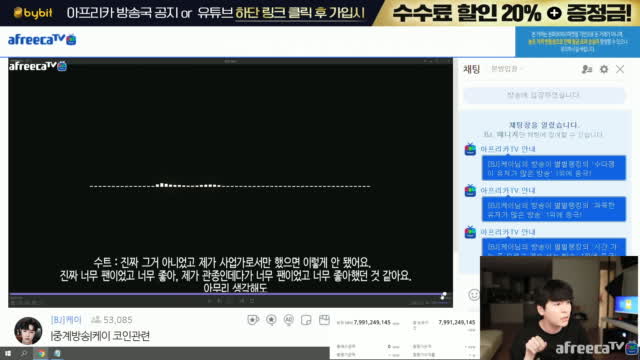Click the first 아프리카TV 안내 notice bubble

(553, 168)
